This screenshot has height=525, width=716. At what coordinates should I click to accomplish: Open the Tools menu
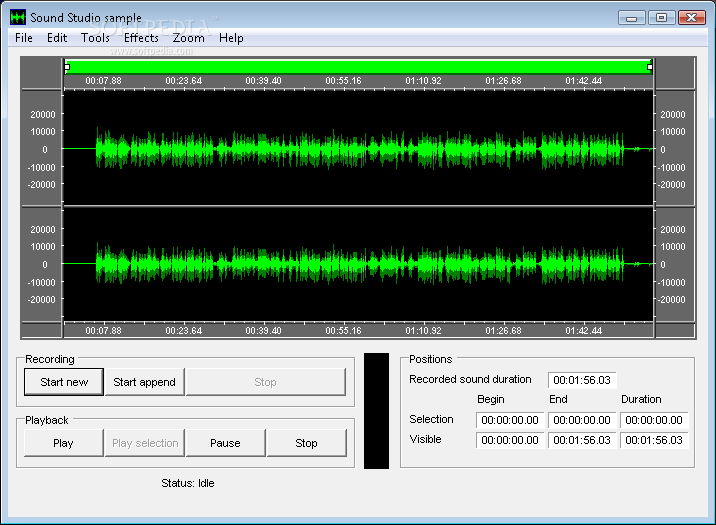point(95,38)
